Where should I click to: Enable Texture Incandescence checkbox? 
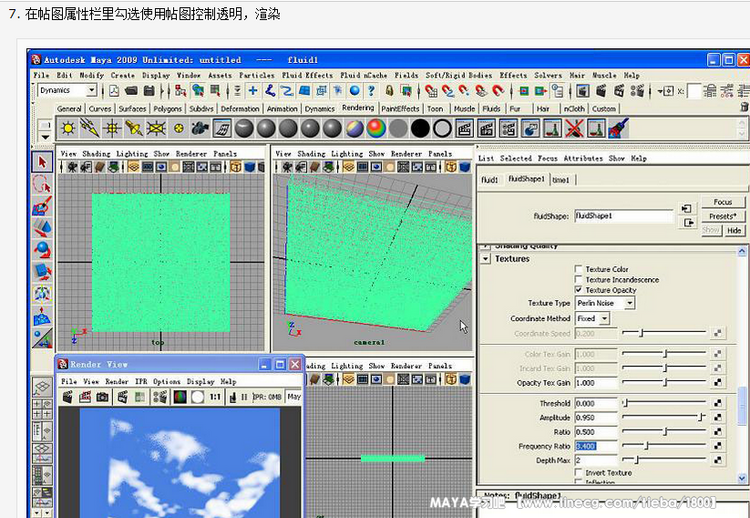(579, 279)
